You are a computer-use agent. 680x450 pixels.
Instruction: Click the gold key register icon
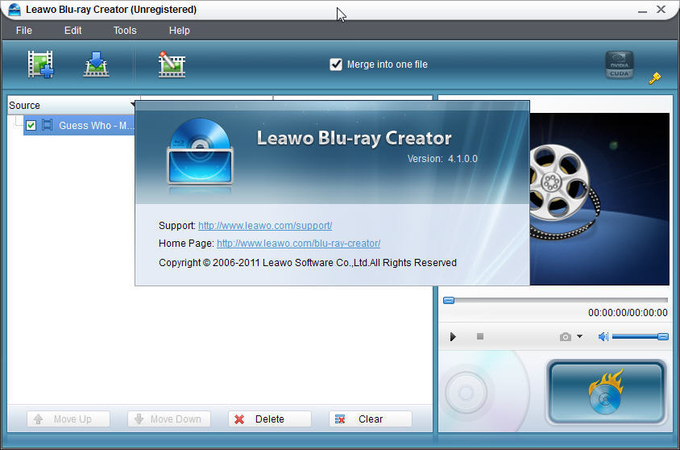click(x=655, y=78)
